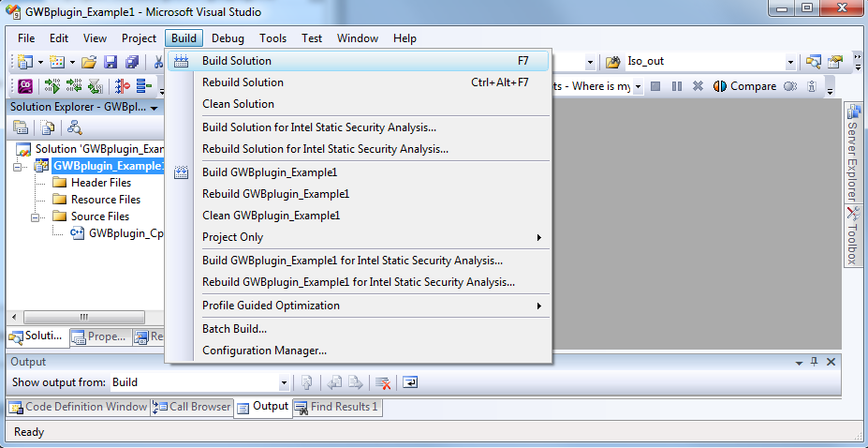The width and height of the screenshot is (868, 448).
Task: Switch to the Code Definition Window tab
Action: pos(78,407)
